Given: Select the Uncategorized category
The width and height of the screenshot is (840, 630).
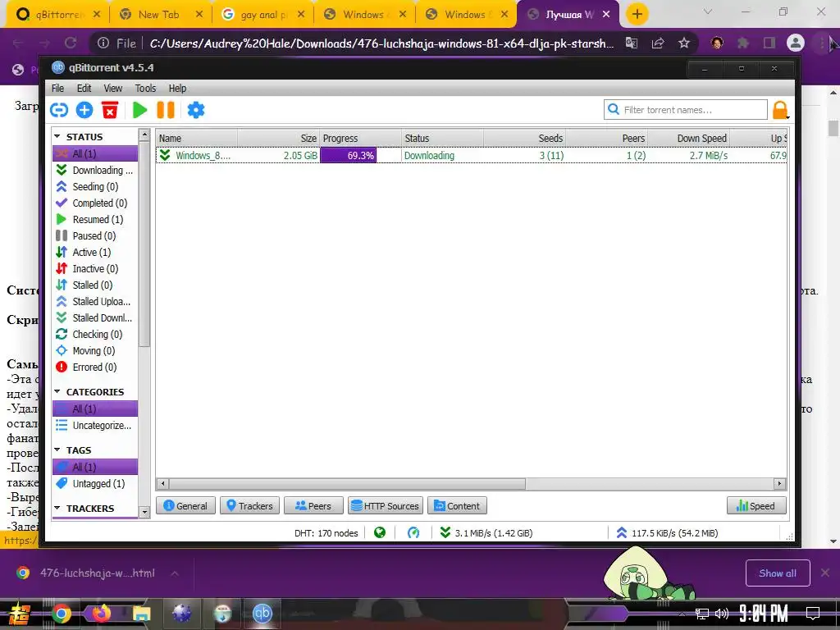Looking at the screenshot, I should [x=95, y=426].
